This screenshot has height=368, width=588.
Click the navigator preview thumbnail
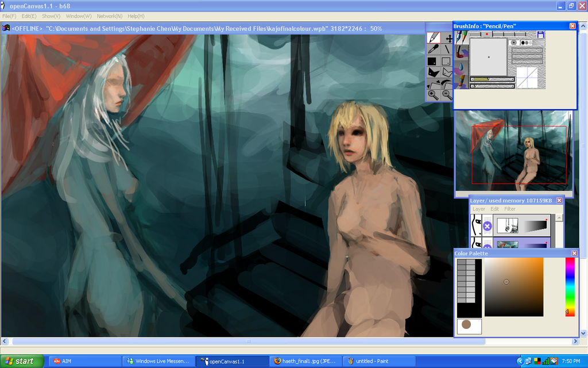click(514, 151)
